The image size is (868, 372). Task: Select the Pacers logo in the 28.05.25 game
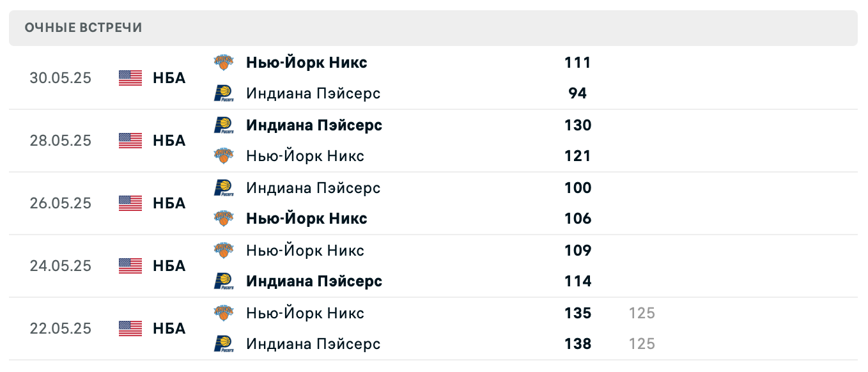224,125
